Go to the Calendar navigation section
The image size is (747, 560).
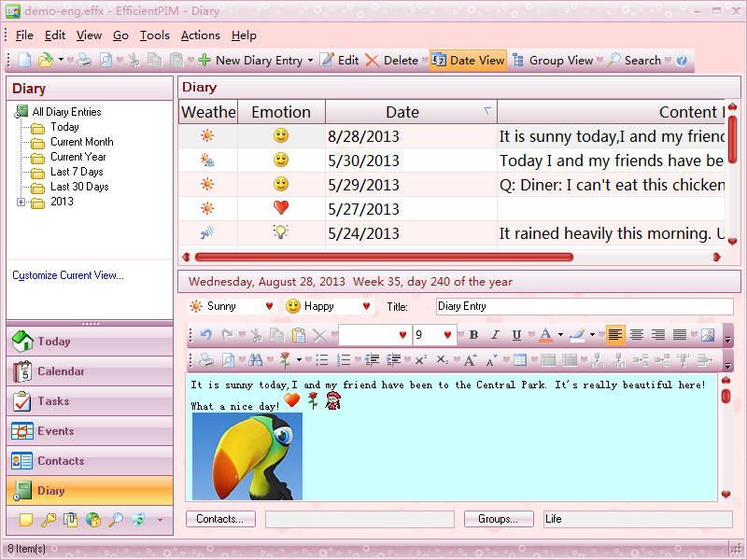point(90,371)
